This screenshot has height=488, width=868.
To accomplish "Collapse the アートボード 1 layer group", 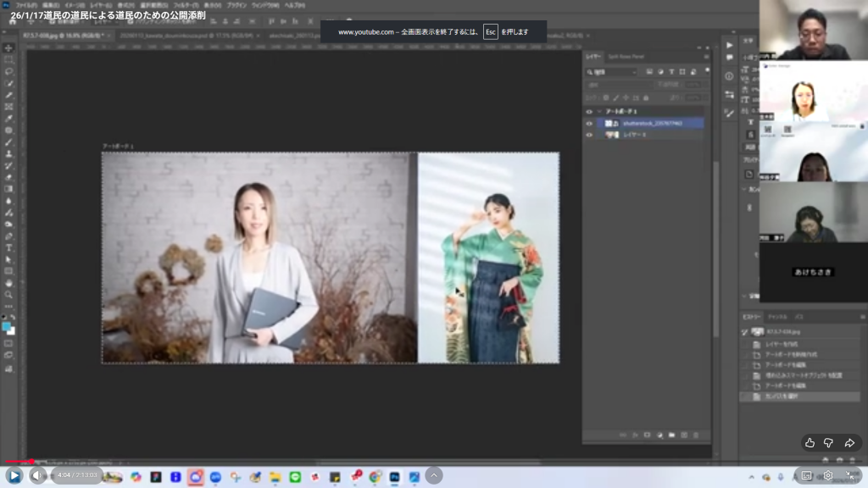I will pos(599,111).
